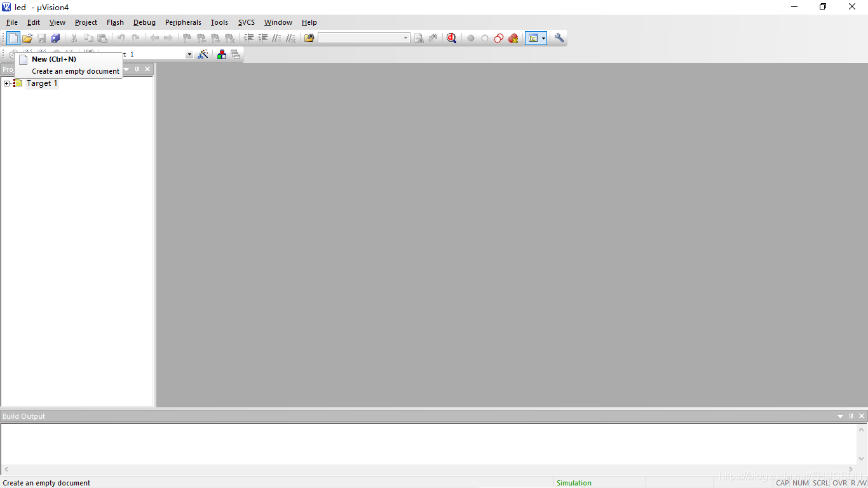
Task: Open the Debug menu
Action: (x=144, y=22)
